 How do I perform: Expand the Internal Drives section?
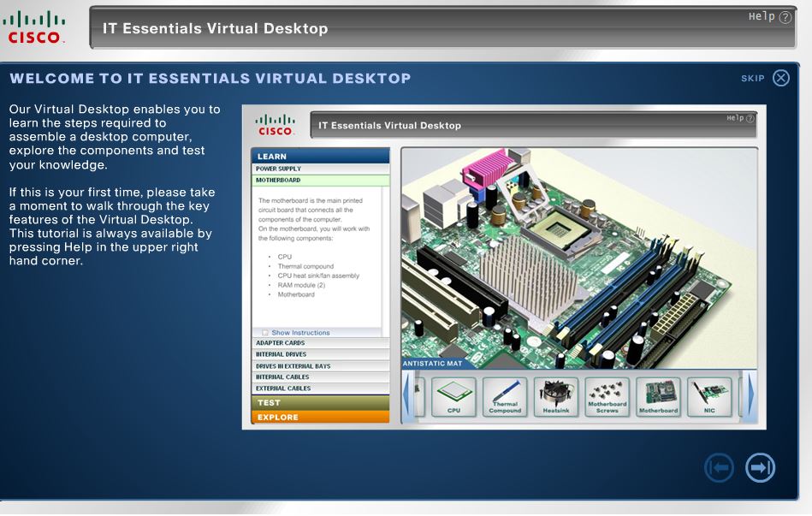point(320,354)
